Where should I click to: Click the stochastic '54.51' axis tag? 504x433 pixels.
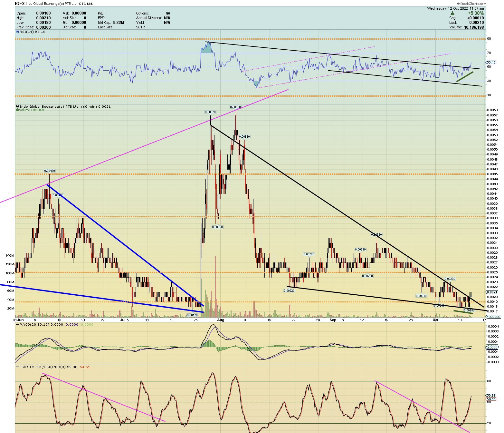(491, 399)
